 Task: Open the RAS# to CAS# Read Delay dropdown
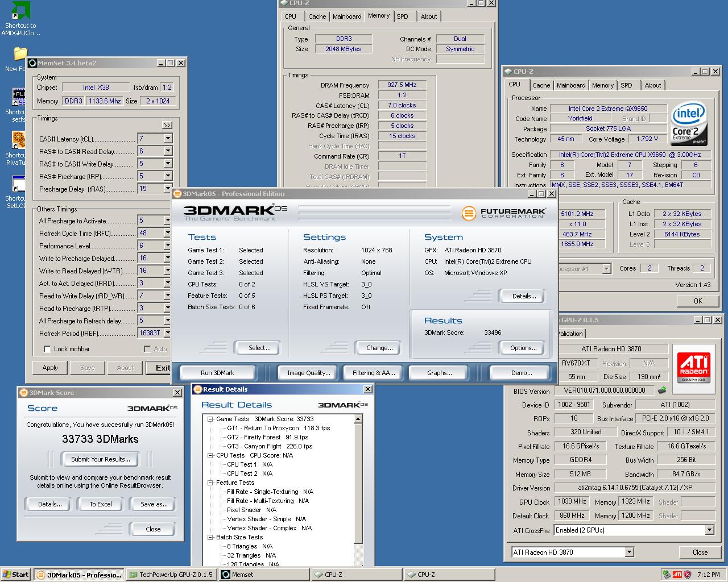[x=168, y=151]
